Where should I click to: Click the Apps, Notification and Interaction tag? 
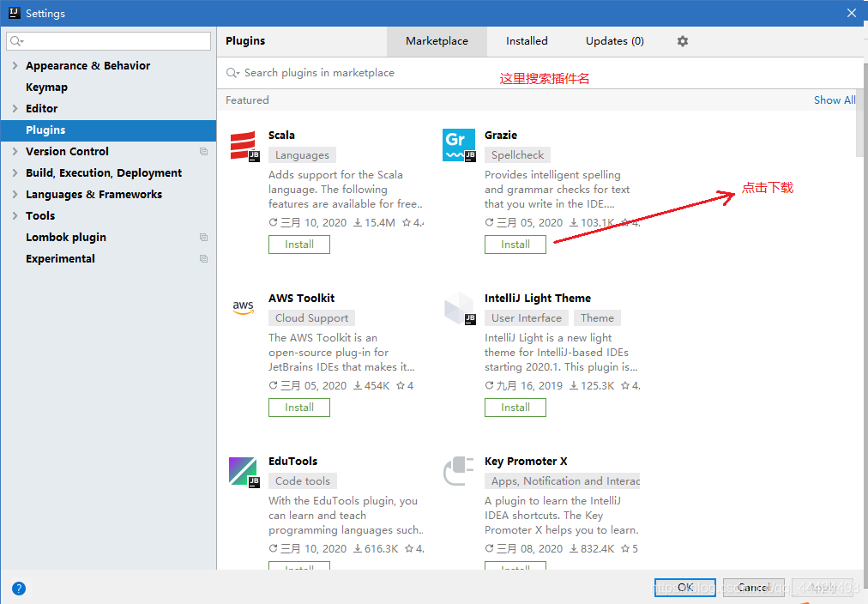[x=563, y=480]
